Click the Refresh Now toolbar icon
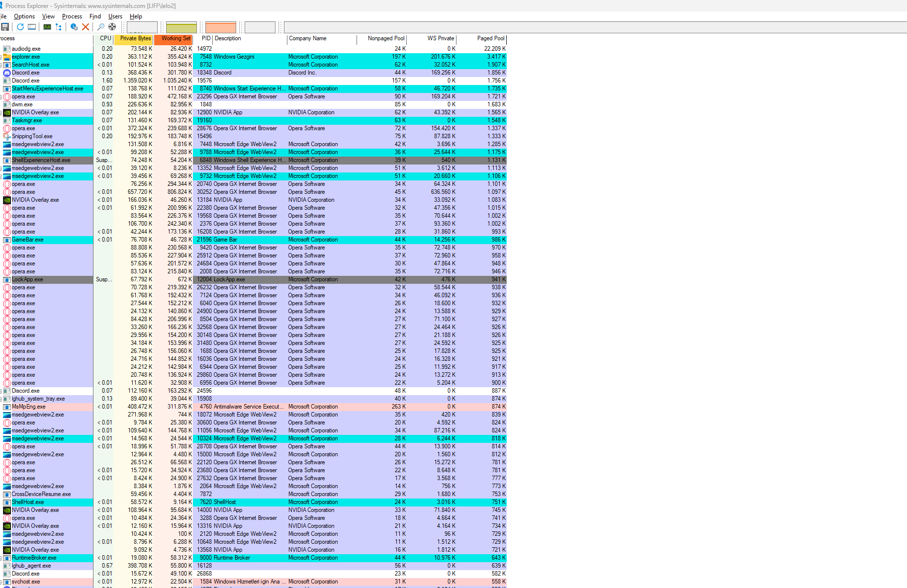This screenshot has height=588, width=907. coord(20,27)
